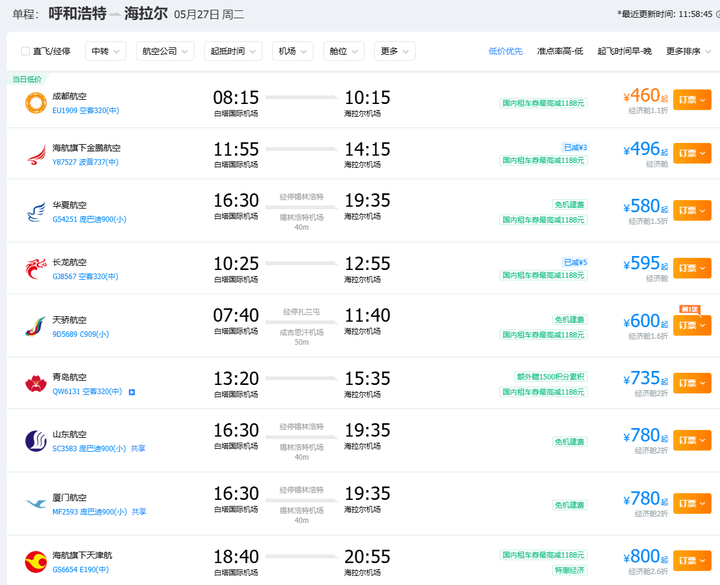Book the ¥600 天骄航空 flight

click(692, 326)
